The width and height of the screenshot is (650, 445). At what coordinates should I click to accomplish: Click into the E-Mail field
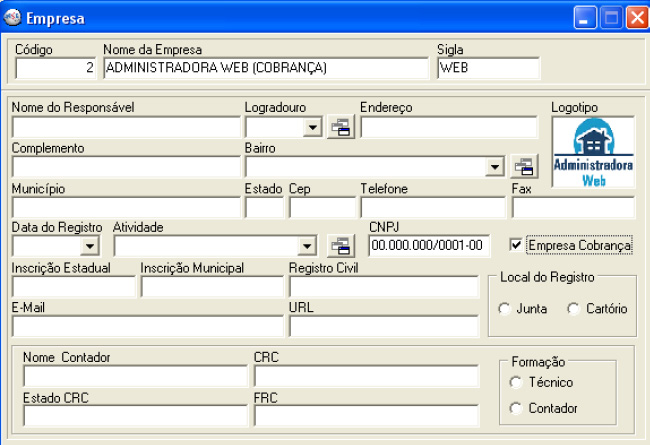[147, 326]
